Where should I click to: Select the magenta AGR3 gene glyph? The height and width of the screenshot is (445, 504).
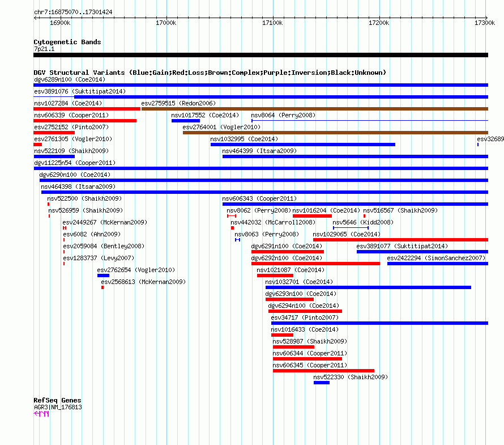click(41, 414)
